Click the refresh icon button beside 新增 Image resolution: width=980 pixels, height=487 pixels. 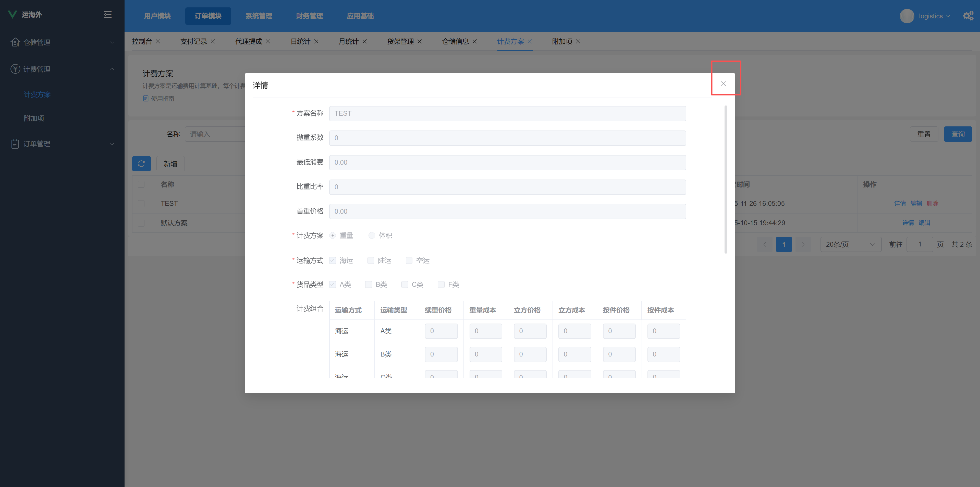coord(141,164)
